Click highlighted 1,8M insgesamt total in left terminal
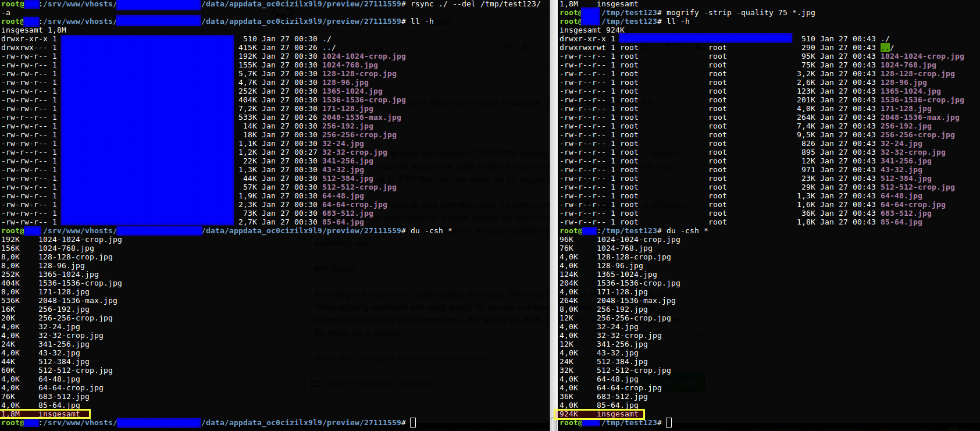 point(45,414)
